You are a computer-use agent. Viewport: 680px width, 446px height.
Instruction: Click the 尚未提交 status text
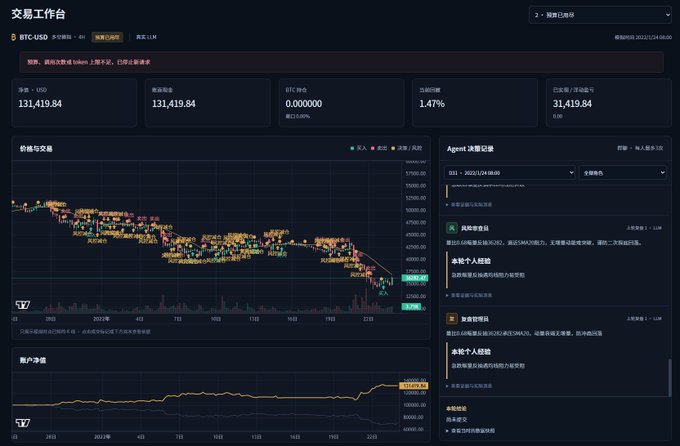(x=456, y=420)
